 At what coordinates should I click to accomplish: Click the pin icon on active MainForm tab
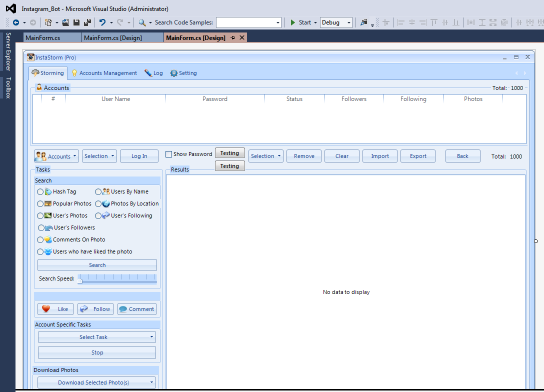click(x=233, y=37)
